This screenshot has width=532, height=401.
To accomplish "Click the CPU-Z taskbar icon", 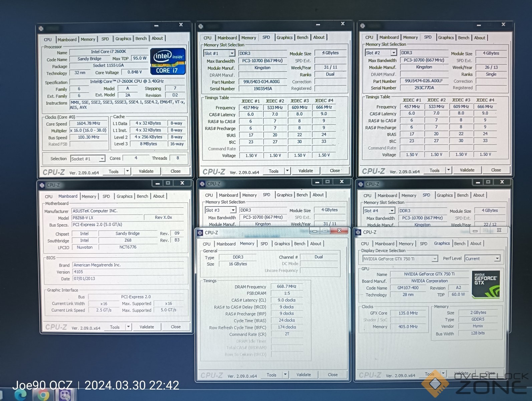I will pyautogui.click(x=64, y=395).
